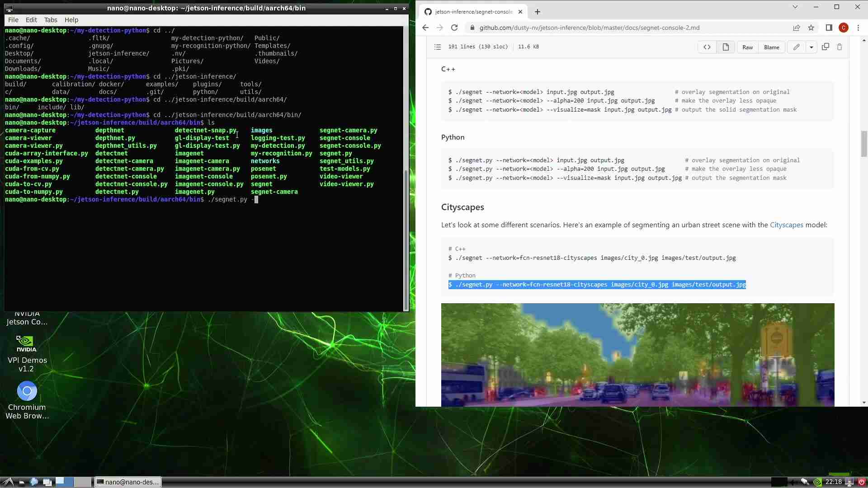Switch to source code view icon
Viewport: 868px width, 488px height.
tap(707, 47)
